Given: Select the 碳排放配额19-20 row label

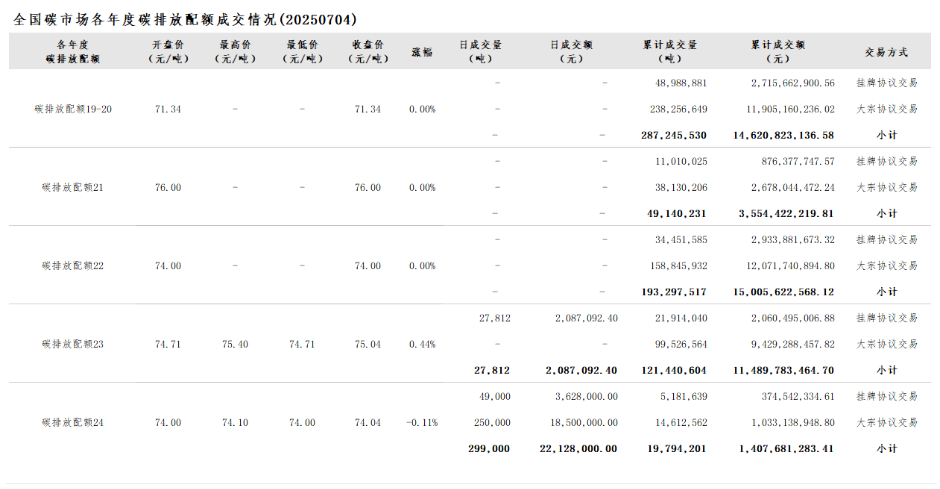Looking at the screenshot, I should tap(73, 109).
